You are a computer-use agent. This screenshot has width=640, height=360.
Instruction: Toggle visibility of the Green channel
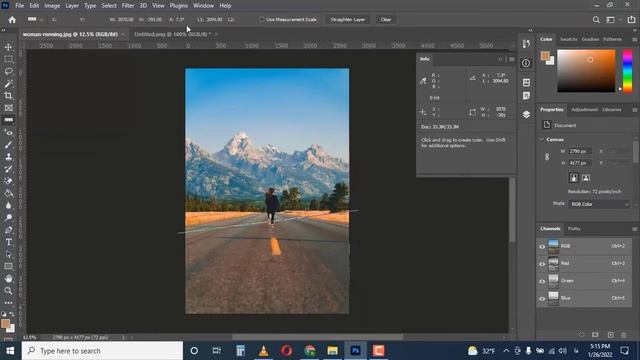coord(542,281)
